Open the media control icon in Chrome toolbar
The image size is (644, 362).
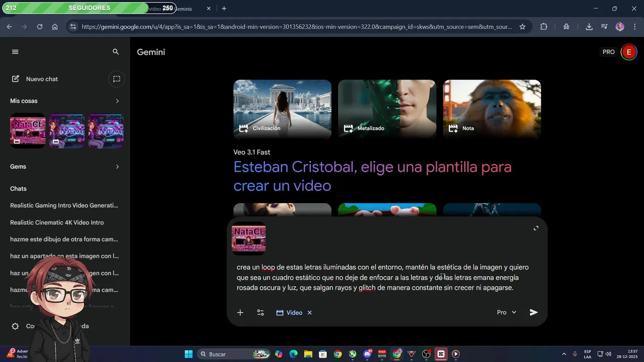click(604, 27)
